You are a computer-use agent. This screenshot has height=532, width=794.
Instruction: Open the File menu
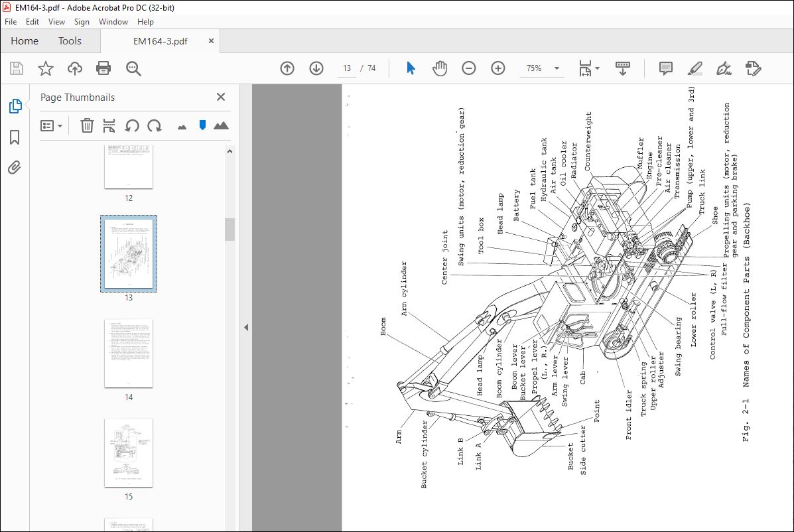[x=11, y=22]
